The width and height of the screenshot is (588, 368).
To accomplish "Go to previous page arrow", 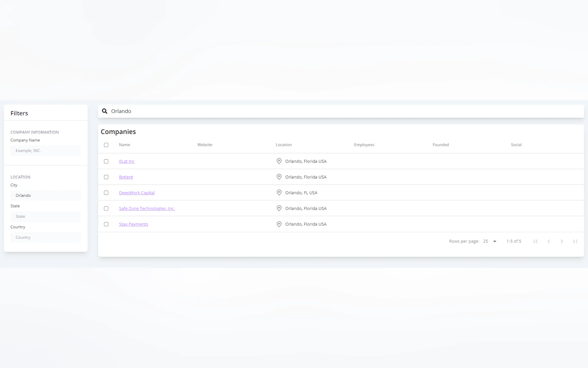I will point(549,241).
